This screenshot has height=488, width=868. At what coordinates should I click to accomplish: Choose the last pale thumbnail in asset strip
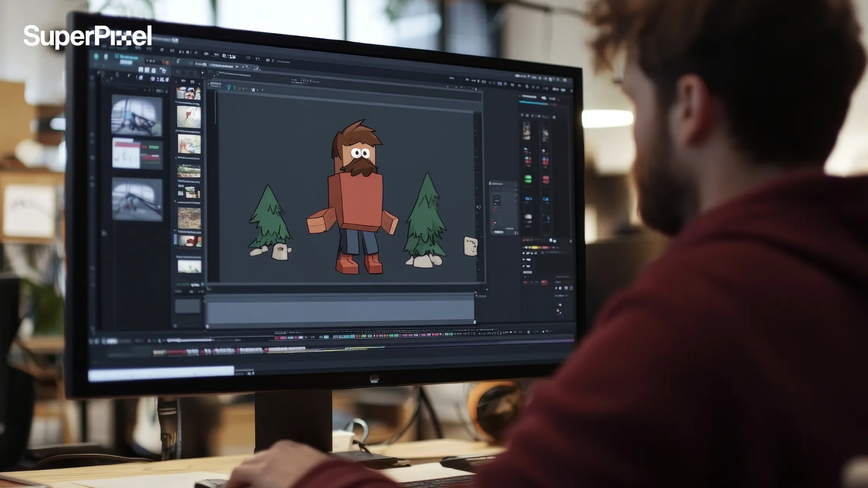click(189, 266)
